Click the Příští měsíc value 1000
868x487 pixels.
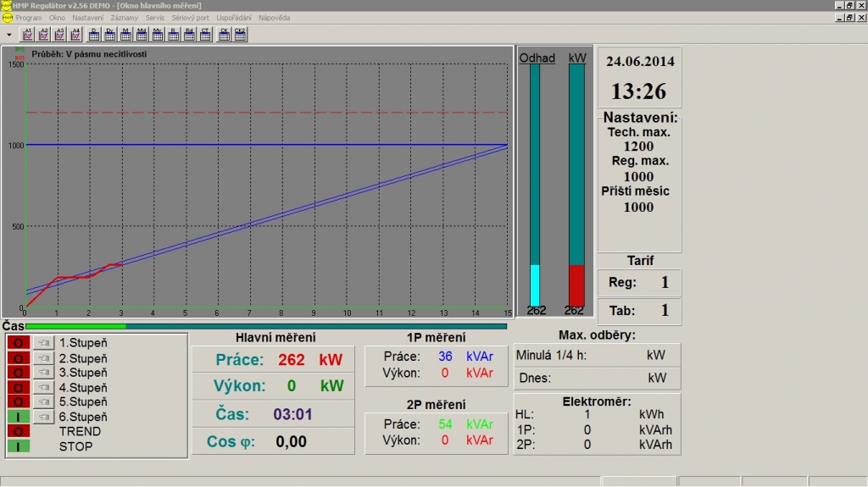(x=638, y=207)
